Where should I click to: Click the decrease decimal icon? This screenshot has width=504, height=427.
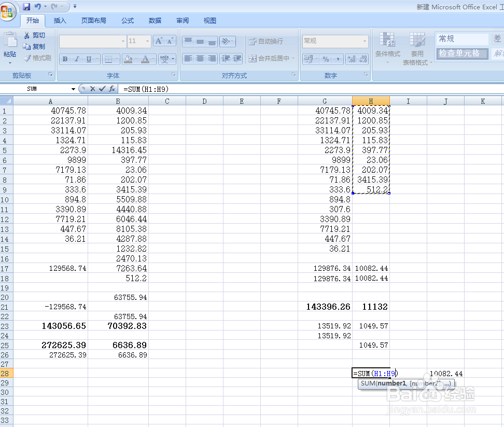(363, 59)
